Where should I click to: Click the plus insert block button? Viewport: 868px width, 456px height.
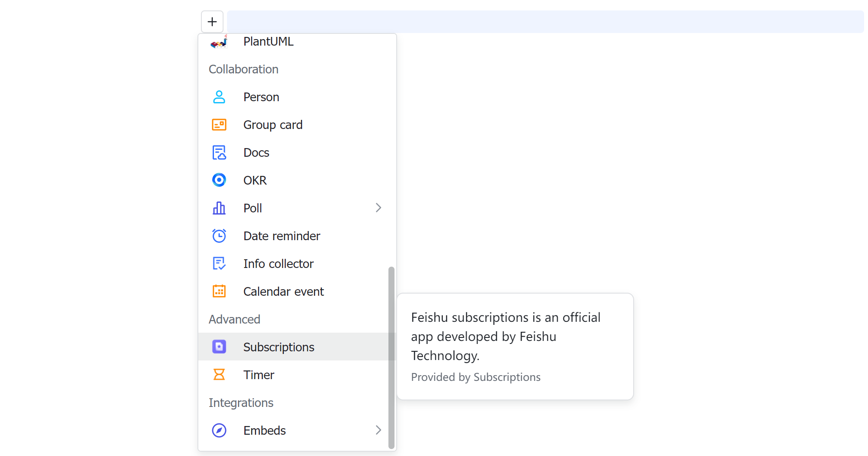[x=212, y=22]
